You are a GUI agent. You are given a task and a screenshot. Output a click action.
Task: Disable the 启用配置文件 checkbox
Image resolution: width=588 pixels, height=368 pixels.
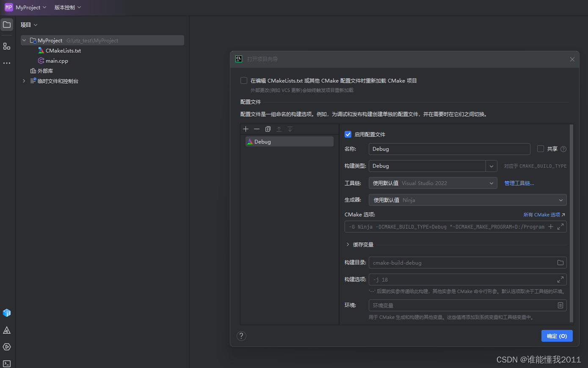coord(348,134)
